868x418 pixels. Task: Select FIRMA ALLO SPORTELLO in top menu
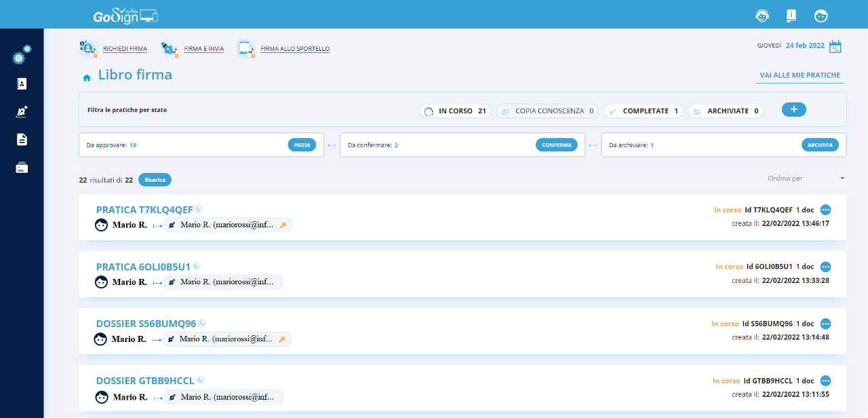click(295, 49)
